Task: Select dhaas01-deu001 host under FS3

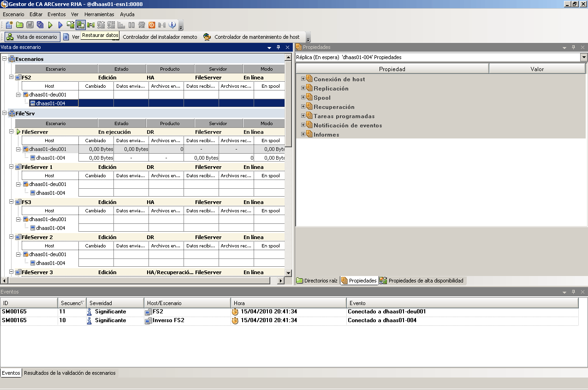Action: click(48, 219)
